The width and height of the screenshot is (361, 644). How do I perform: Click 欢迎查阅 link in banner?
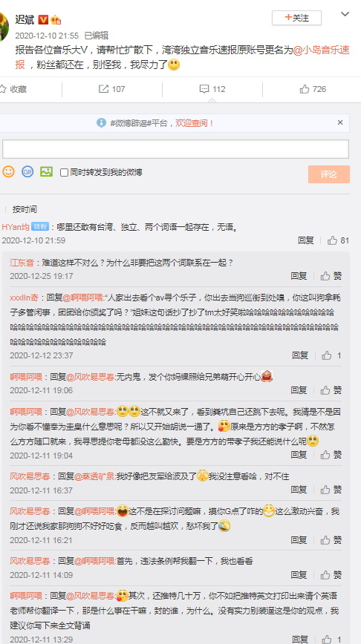(x=195, y=123)
